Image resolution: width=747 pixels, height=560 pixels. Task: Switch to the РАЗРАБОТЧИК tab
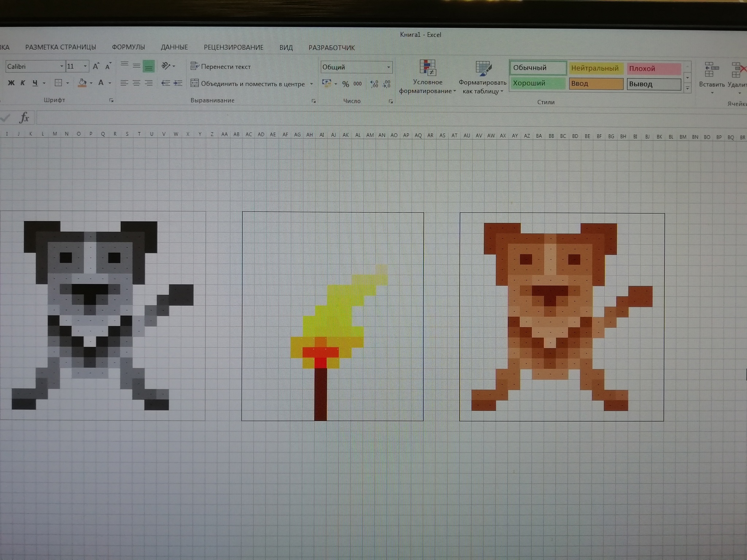coord(332,48)
